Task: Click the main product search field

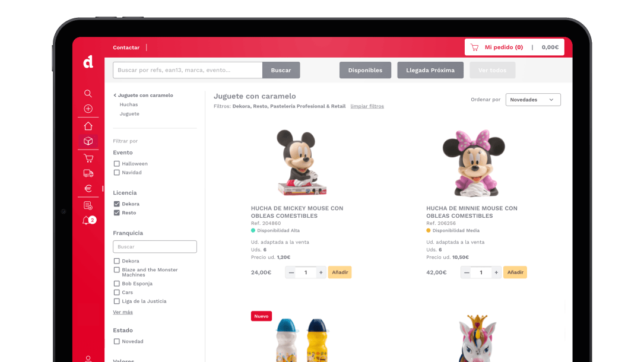Action: point(188,70)
